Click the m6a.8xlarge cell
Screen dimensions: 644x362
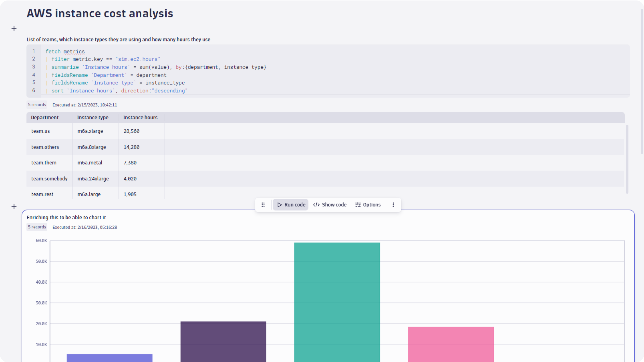tap(92, 147)
